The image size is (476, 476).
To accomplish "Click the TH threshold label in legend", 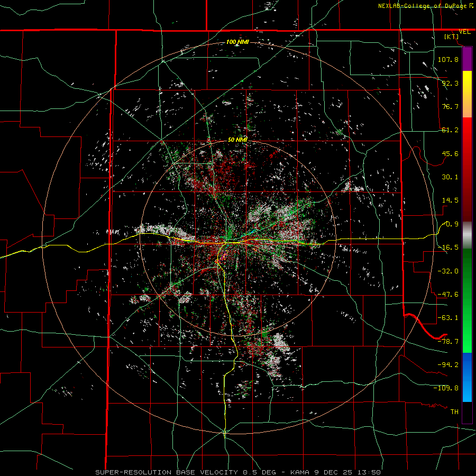I will pyautogui.click(x=454, y=412).
